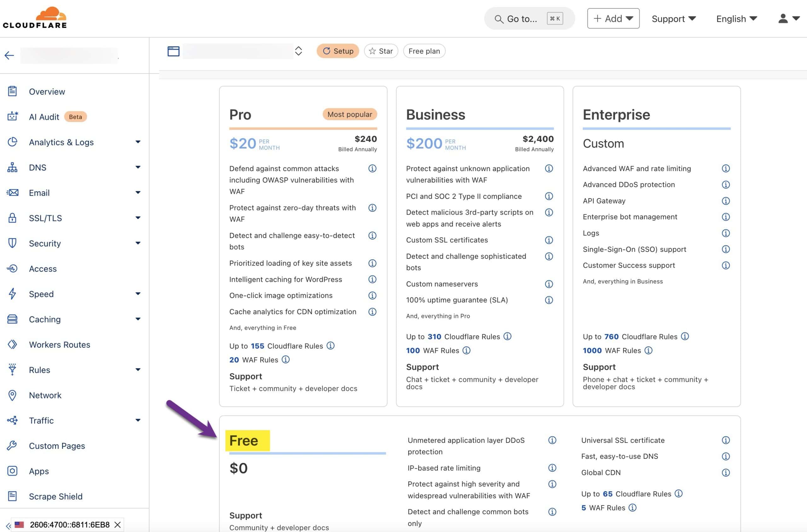
Task: Info icon for Intelligent caching for WordPress
Action: point(372,279)
